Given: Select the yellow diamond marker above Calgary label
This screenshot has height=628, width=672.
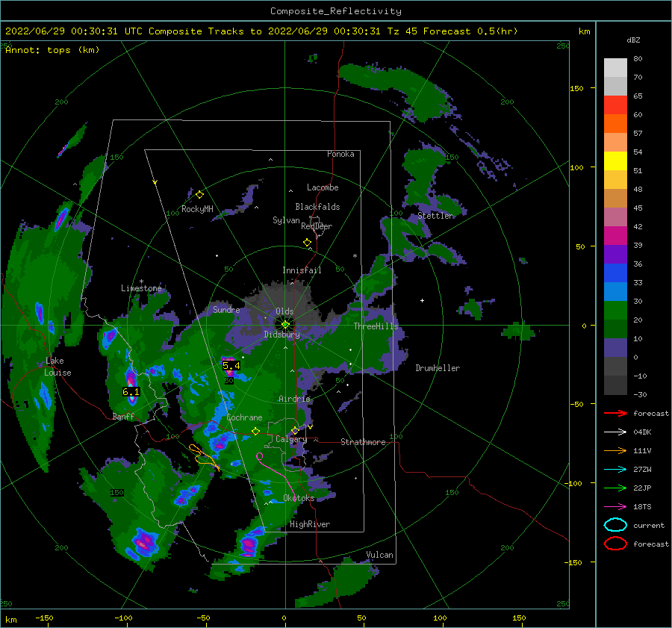Looking at the screenshot, I should coord(295,430).
